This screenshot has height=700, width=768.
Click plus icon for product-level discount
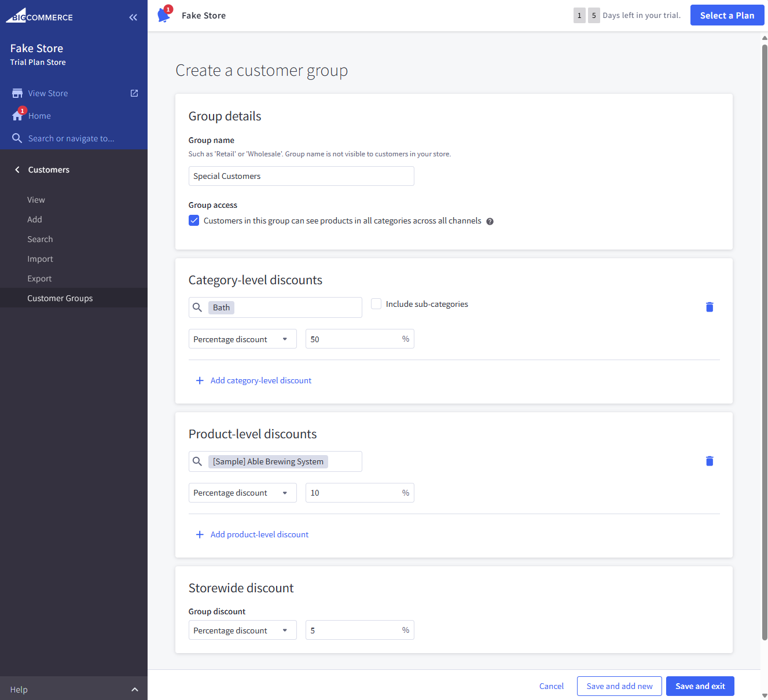[x=200, y=534]
